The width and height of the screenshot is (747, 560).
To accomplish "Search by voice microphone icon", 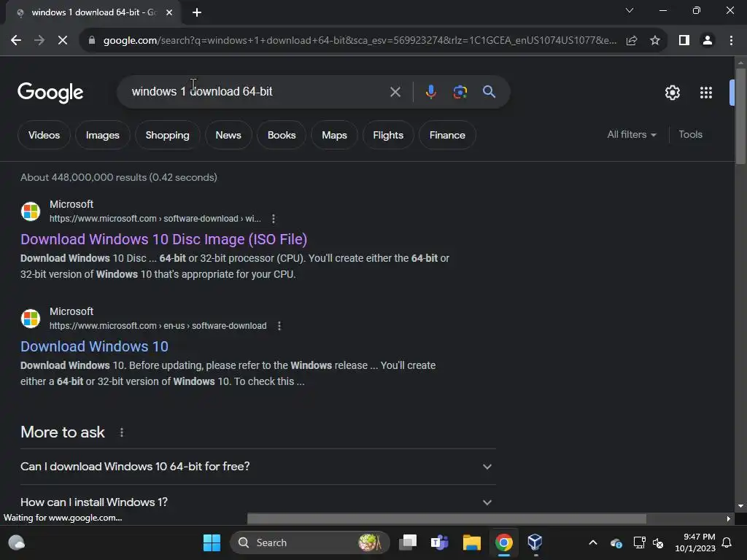I will point(430,92).
